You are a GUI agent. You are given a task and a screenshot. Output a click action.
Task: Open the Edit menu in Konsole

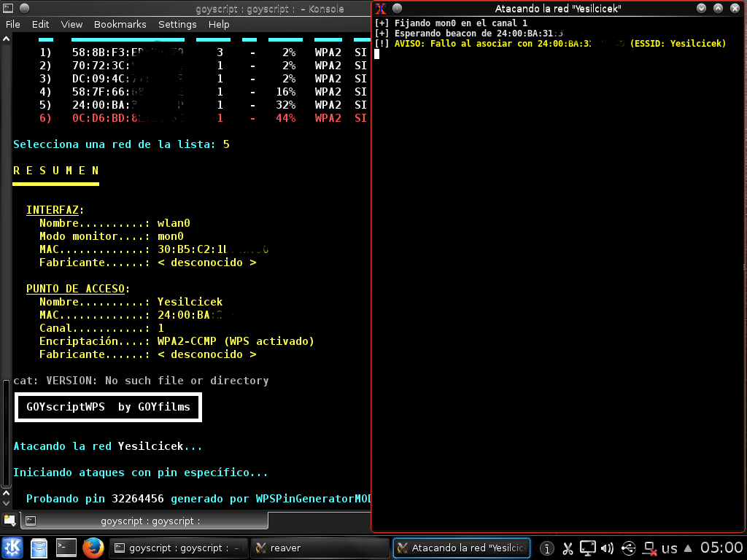point(41,24)
